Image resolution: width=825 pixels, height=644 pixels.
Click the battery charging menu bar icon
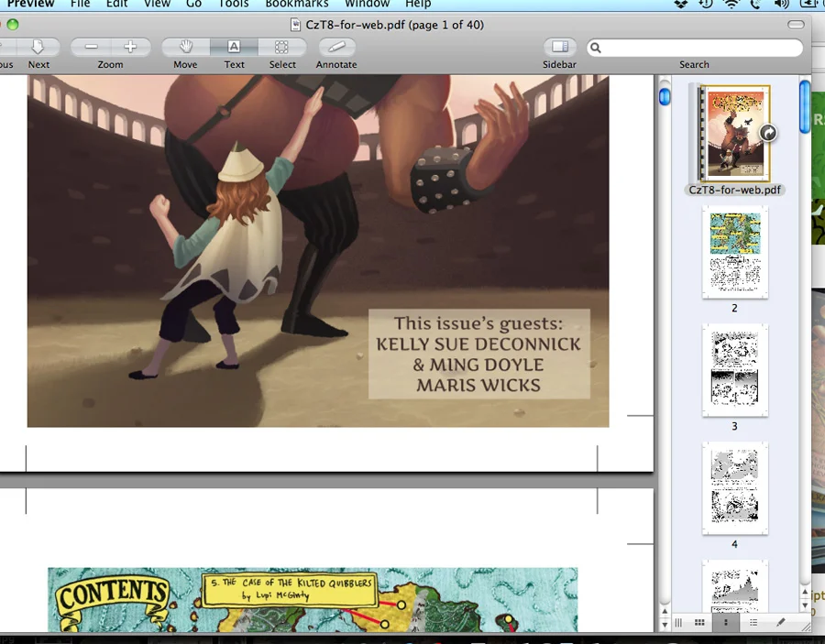point(808,5)
